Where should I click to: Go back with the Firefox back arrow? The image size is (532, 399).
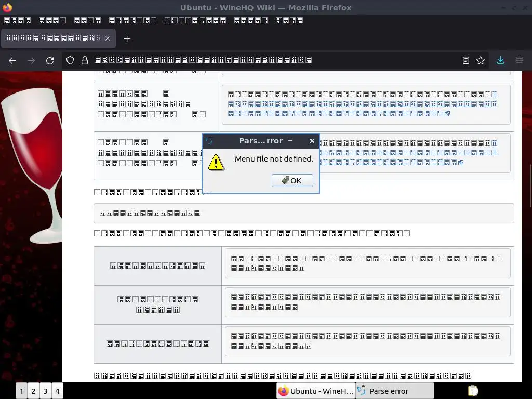(x=12, y=60)
